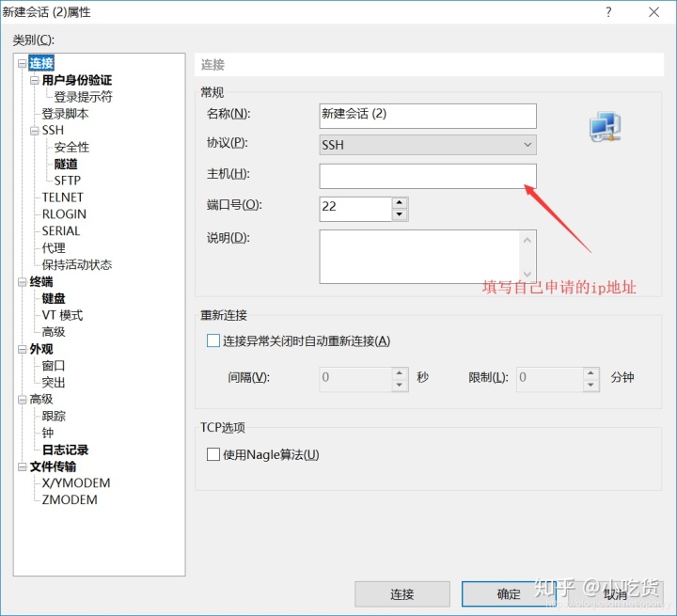Click the description (说明) text area

[428, 257]
